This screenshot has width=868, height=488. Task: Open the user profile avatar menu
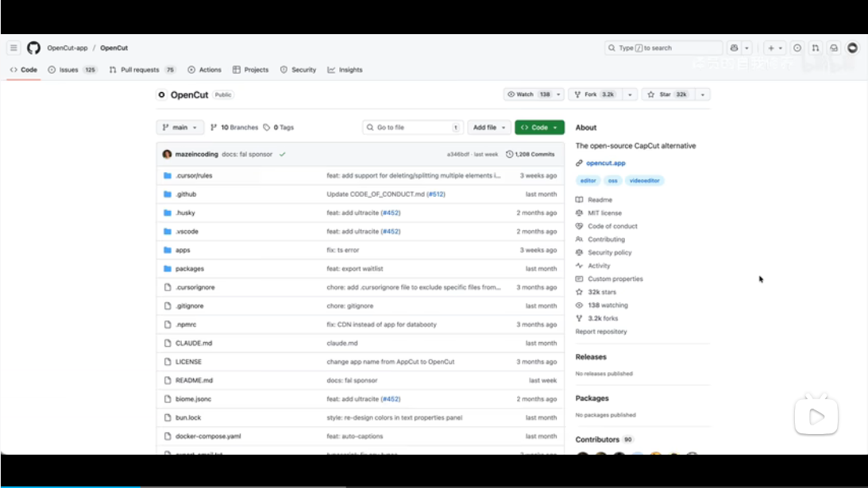point(852,48)
